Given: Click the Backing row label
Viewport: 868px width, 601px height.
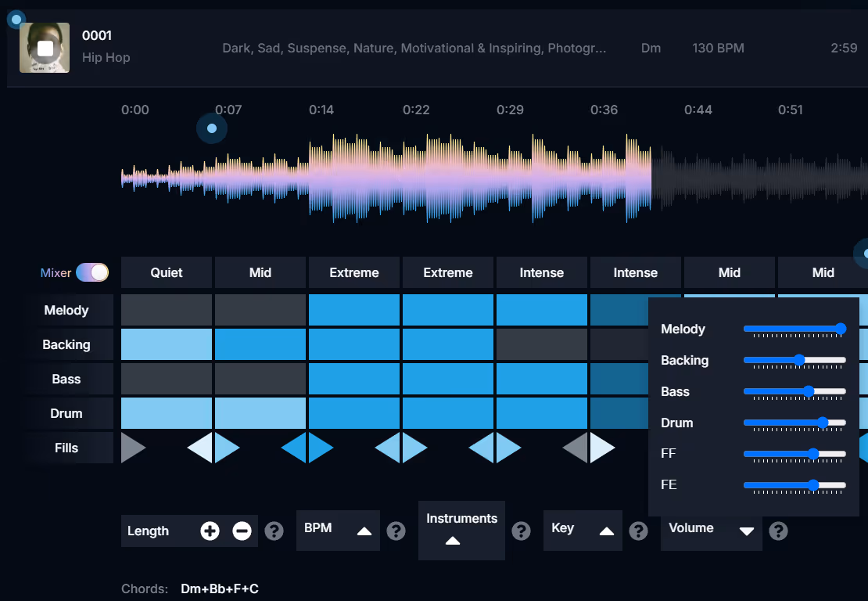Looking at the screenshot, I should [66, 344].
